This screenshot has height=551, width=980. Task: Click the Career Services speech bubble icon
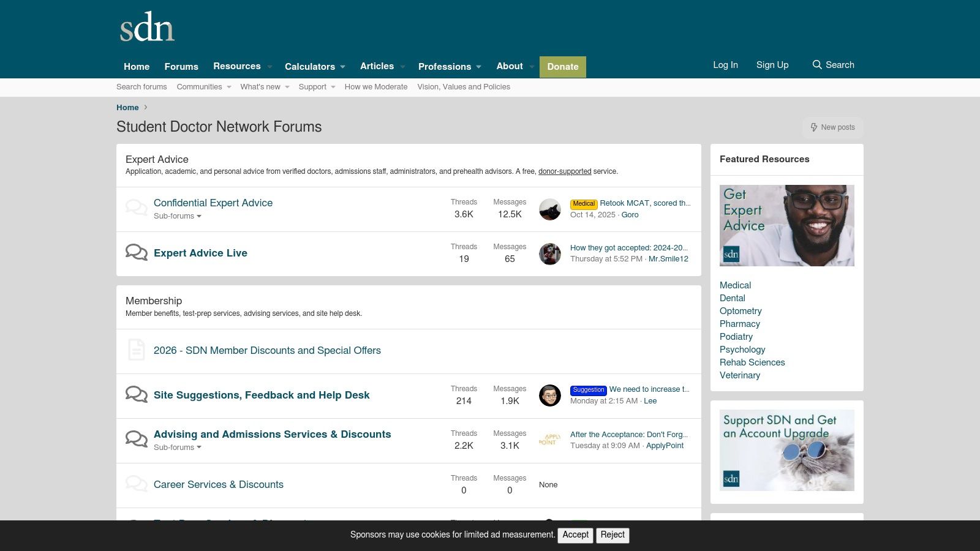pos(136,484)
